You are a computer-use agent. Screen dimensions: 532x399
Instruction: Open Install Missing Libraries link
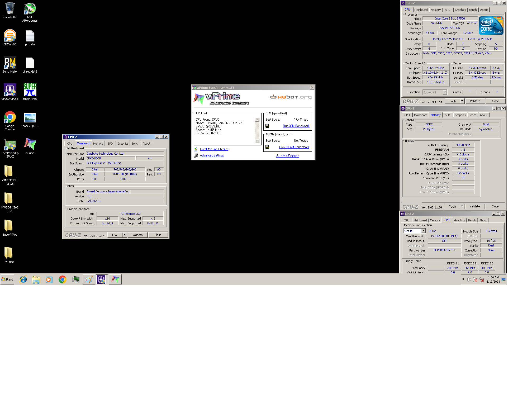pos(214,149)
